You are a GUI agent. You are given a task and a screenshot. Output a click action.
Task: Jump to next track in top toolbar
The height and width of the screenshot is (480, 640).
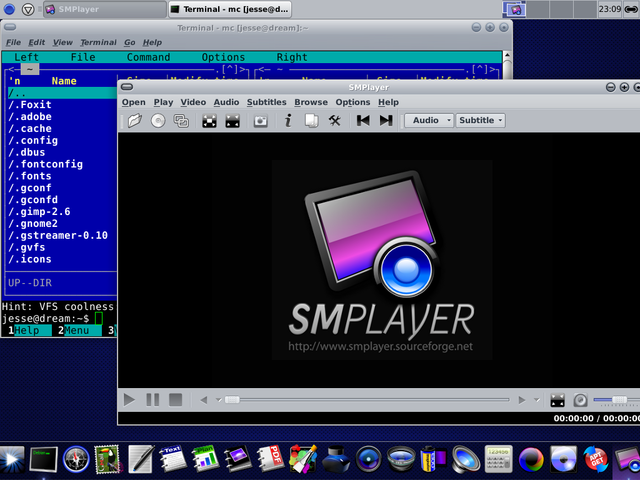coord(386,120)
